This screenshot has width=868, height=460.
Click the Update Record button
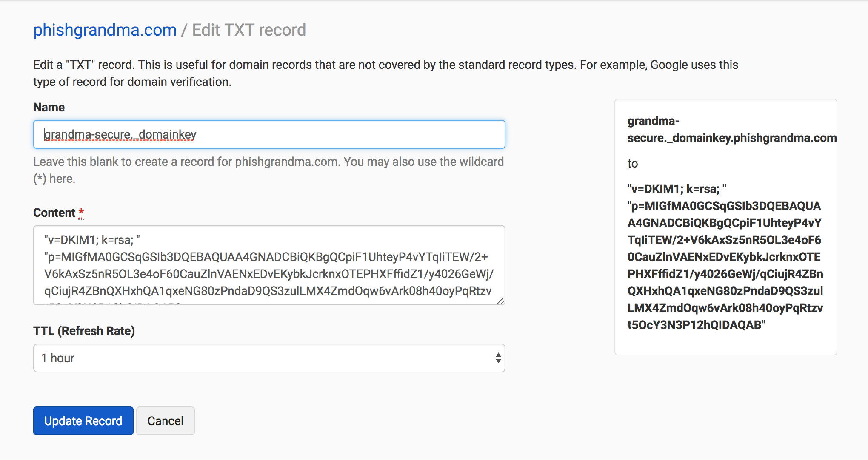click(x=83, y=421)
